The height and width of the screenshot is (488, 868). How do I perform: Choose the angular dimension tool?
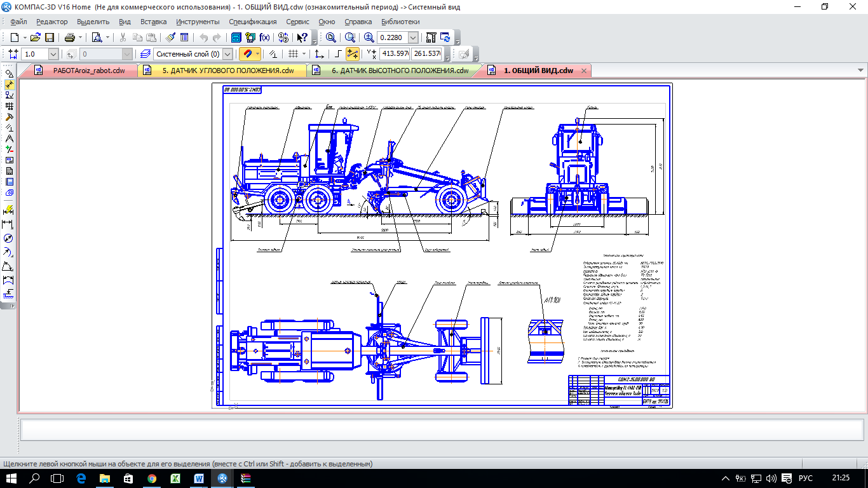pyautogui.click(x=9, y=266)
